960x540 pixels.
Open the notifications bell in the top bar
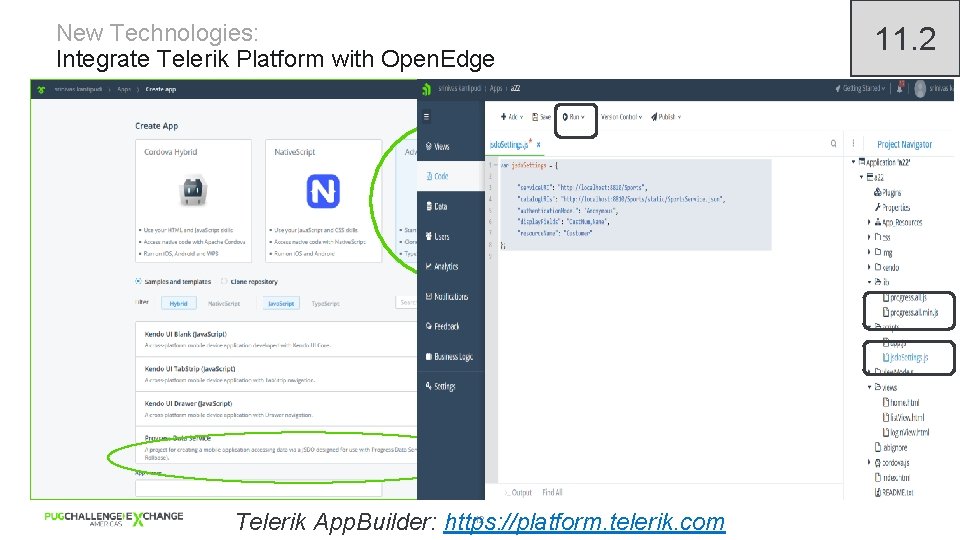(900, 88)
